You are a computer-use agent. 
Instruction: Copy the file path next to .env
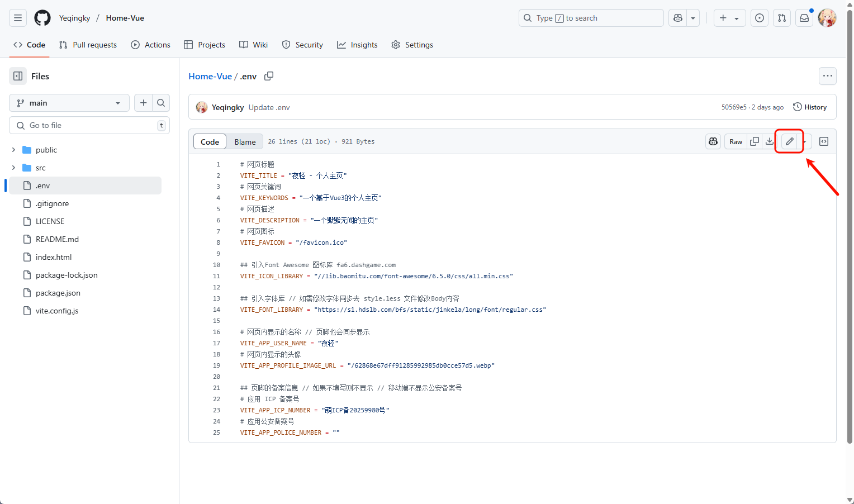[x=269, y=76]
